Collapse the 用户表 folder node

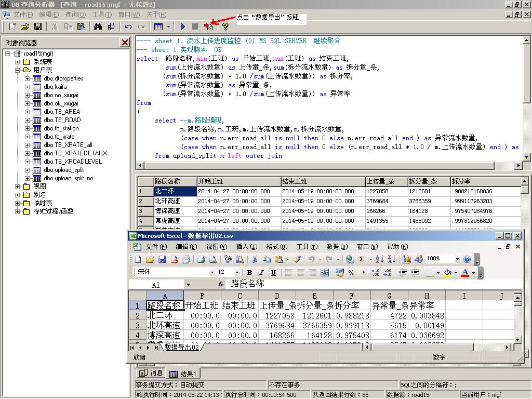(17, 70)
